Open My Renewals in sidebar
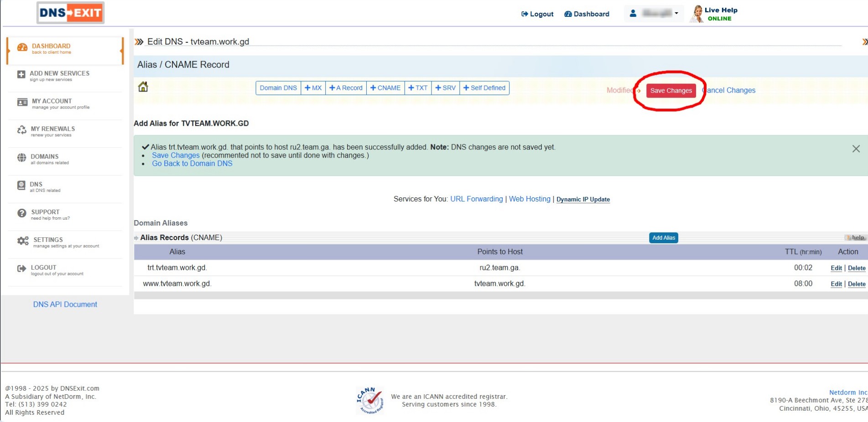The width and height of the screenshot is (868, 422). coord(52,131)
